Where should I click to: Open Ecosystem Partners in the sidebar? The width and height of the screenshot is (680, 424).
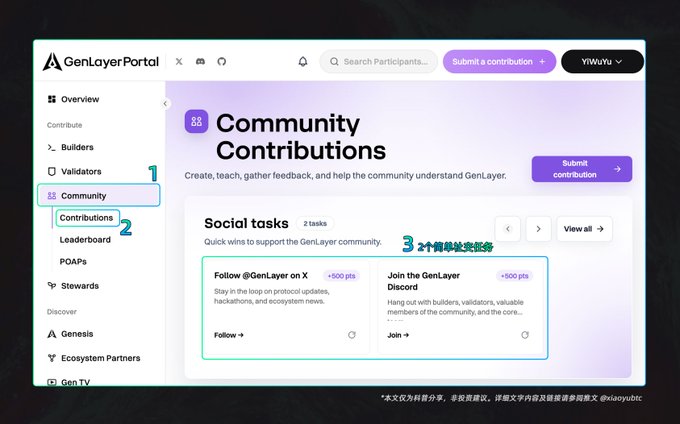(99, 358)
